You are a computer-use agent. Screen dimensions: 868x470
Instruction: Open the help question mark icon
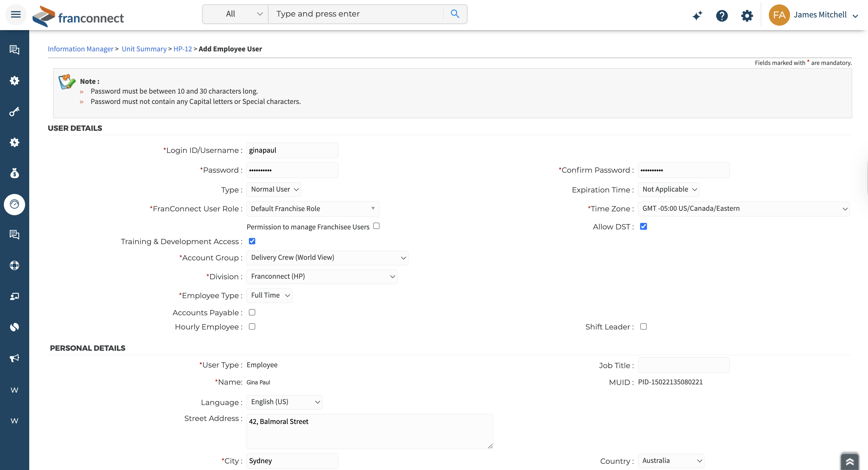722,15
